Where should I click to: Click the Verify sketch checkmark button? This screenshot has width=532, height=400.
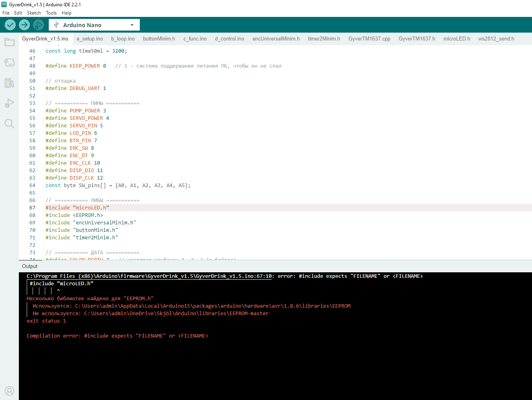pyautogui.click(x=10, y=25)
